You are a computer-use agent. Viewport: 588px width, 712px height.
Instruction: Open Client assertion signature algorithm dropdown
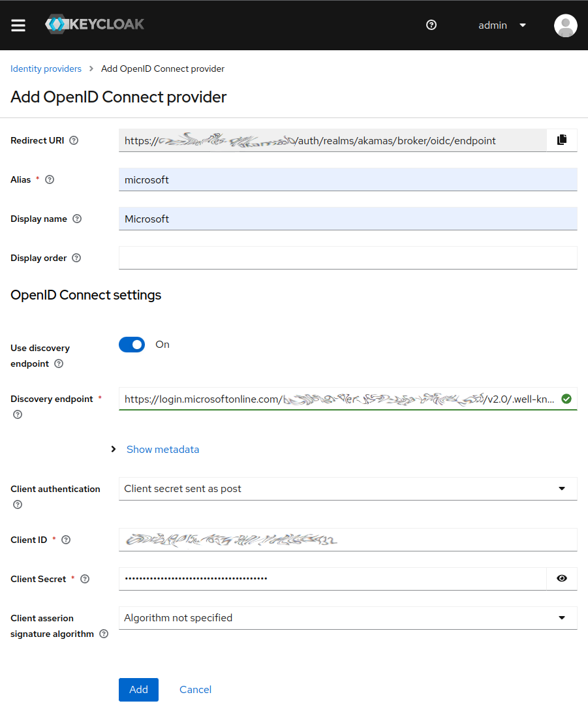348,618
